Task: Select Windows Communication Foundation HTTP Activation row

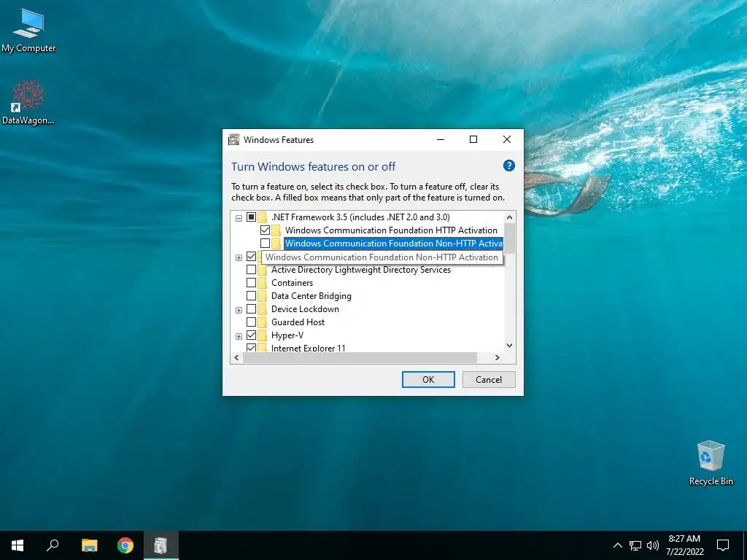Action: pos(391,230)
